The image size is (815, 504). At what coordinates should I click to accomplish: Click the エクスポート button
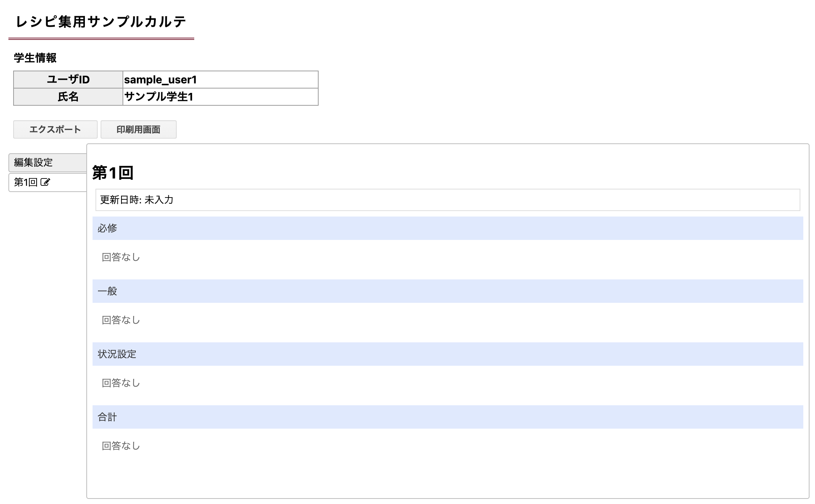(x=55, y=129)
